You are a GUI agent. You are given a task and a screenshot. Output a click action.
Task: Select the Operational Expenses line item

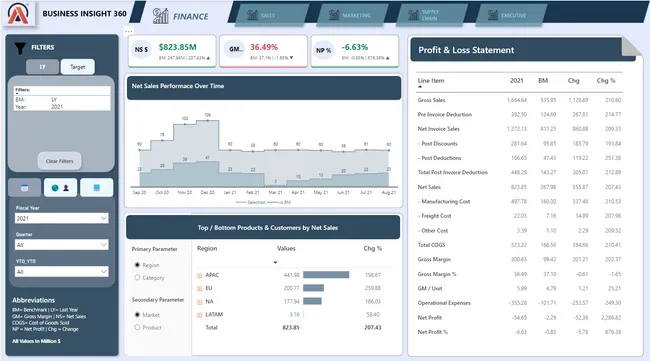(444, 303)
